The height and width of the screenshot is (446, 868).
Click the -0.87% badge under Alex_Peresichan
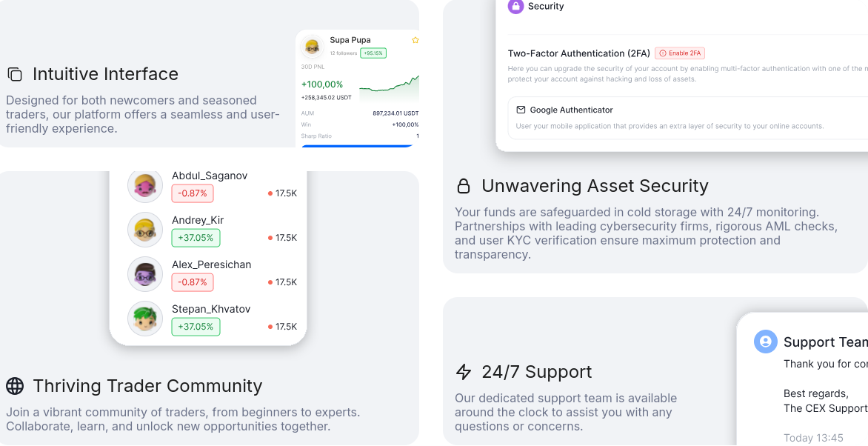pyautogui.click(x=193, y=282)
